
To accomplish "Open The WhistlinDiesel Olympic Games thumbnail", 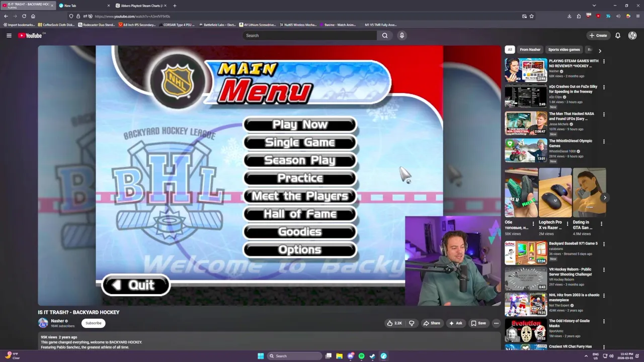I will pyautogui.click(x=526, y=150).
